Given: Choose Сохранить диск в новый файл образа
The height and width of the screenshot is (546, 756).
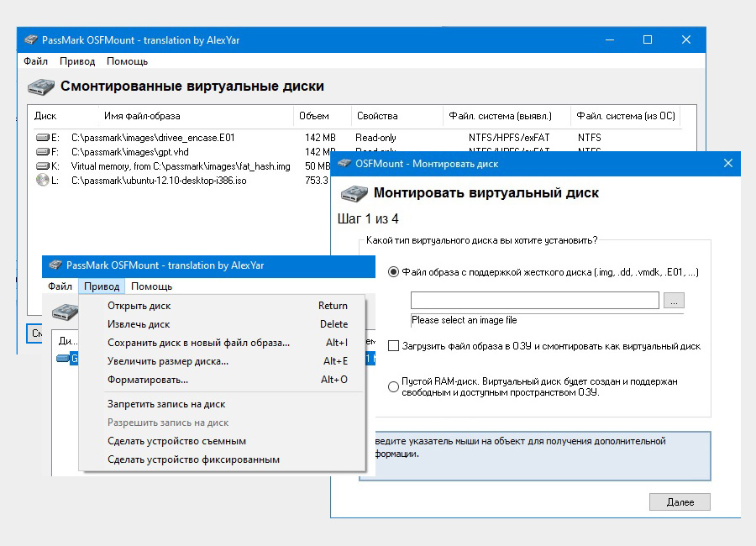Looking at the screenshot, I should pos(222,343).
